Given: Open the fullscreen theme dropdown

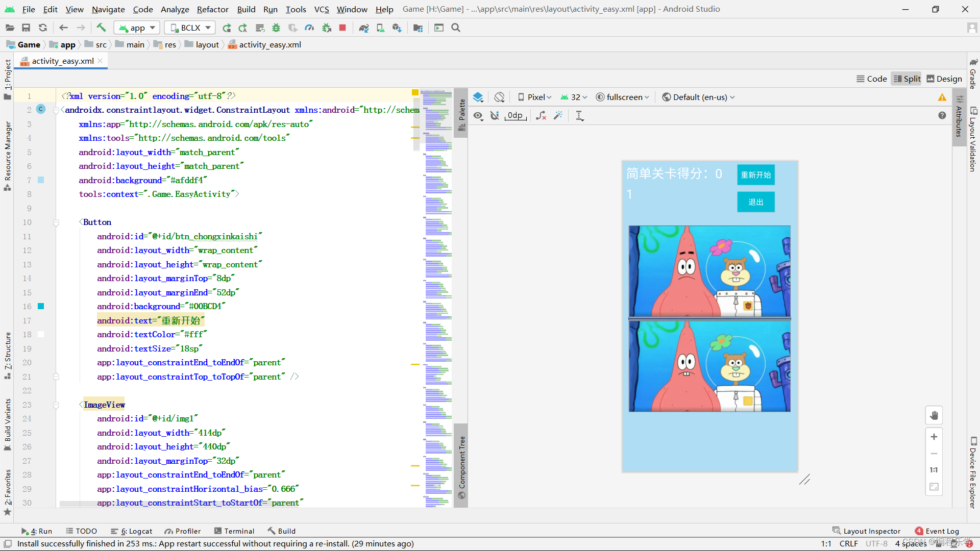Looking at the screenshot, I should click(x=623, y=97).
